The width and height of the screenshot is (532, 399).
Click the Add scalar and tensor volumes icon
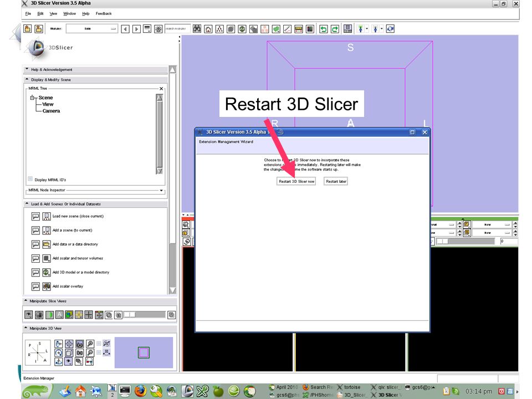coord(47,258)
